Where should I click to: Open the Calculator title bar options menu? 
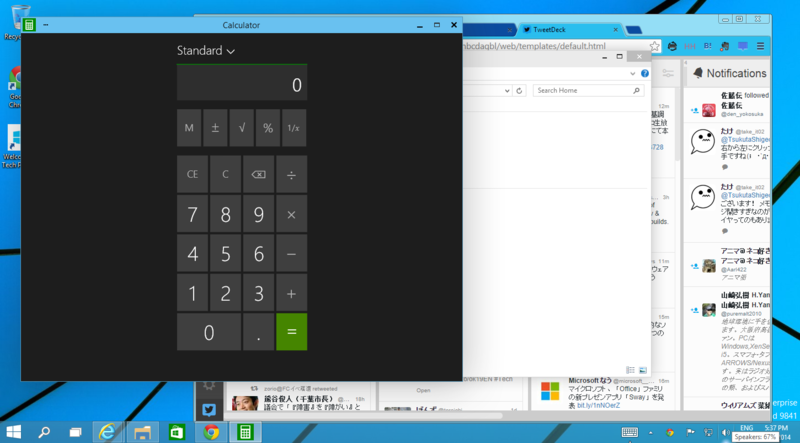point(46,24)
